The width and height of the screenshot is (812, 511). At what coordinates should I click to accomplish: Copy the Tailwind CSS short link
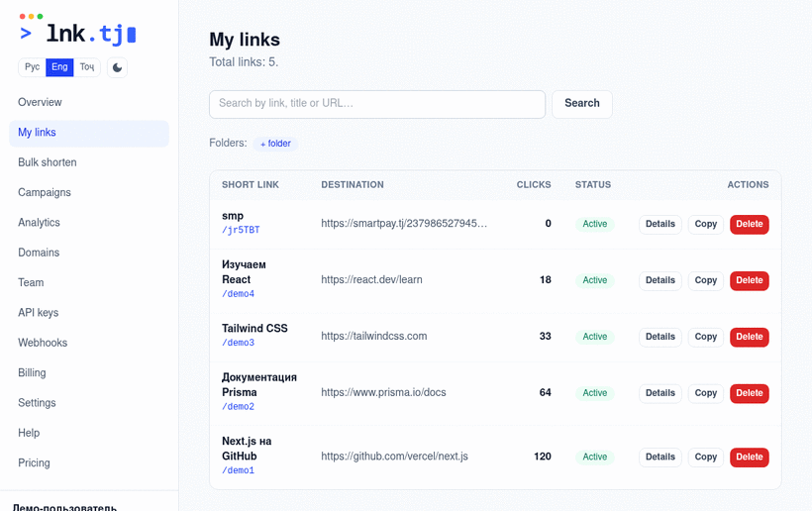tap(705, 337)
